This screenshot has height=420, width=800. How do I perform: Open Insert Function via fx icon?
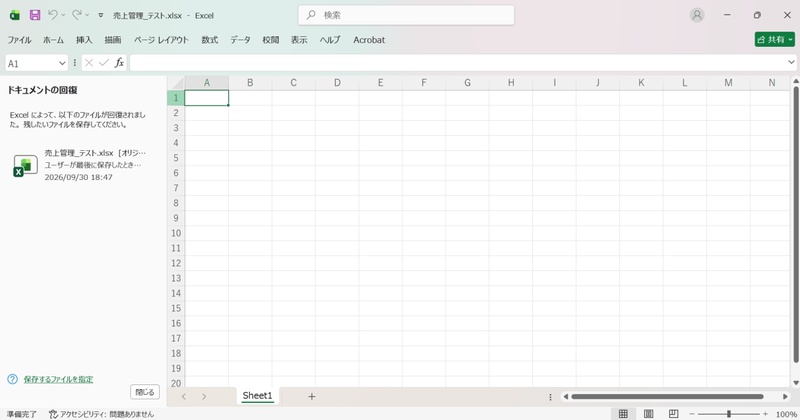click(x=119, y=63)
